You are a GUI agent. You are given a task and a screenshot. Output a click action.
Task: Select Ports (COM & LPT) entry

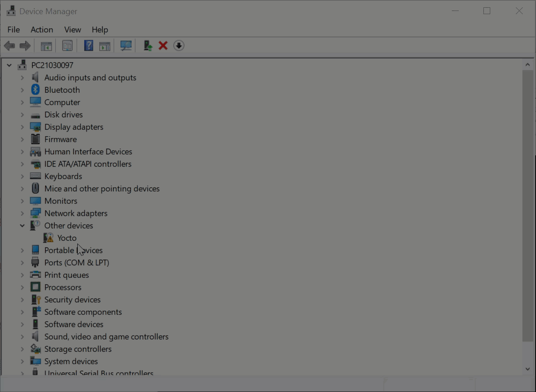76,263
